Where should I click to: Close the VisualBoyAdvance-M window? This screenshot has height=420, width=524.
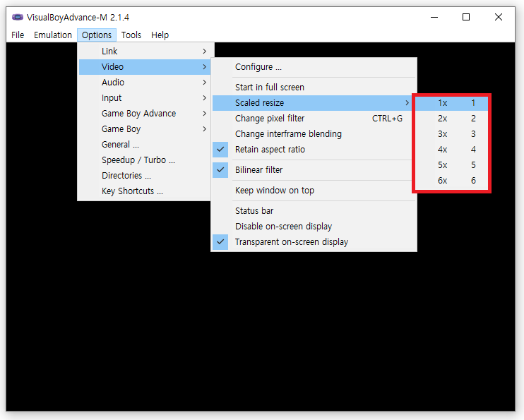499,17
